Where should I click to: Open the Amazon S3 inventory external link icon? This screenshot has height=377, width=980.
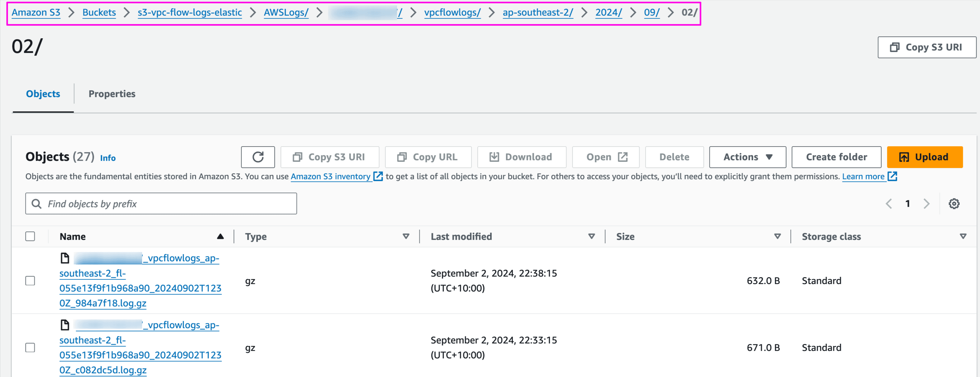(x=377, y=176)
